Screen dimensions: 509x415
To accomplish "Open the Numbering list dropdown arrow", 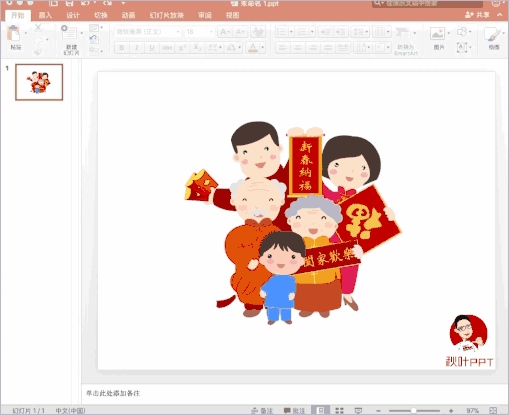I will pos(312,32).
